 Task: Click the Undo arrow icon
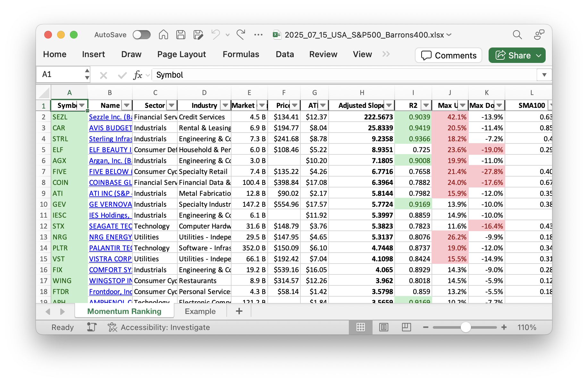[215, 35]
